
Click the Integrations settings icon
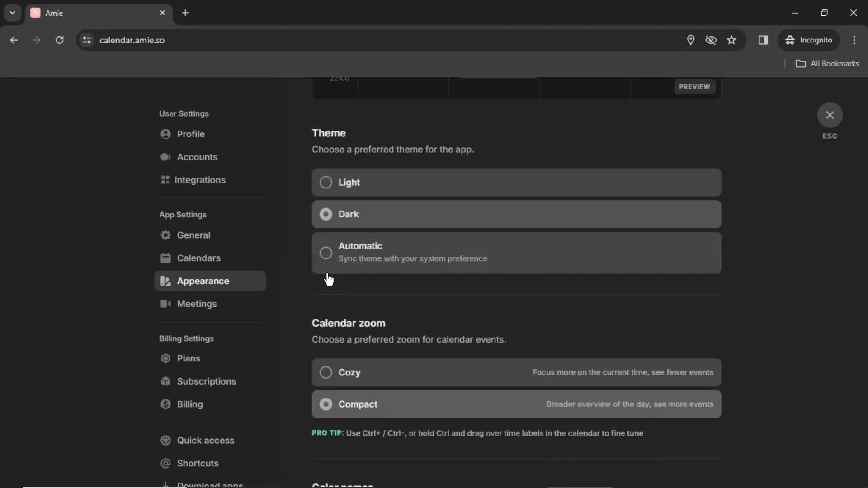click(x=166, y=179)
